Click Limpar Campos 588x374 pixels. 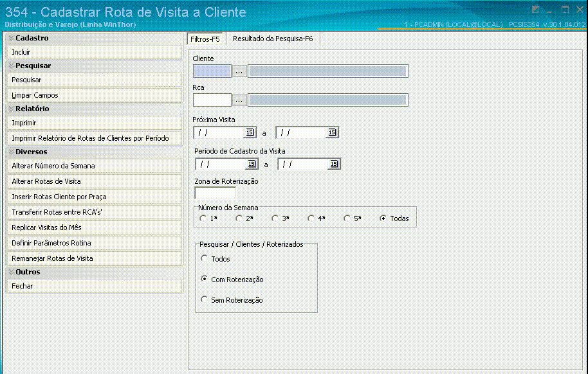point(95,96)
